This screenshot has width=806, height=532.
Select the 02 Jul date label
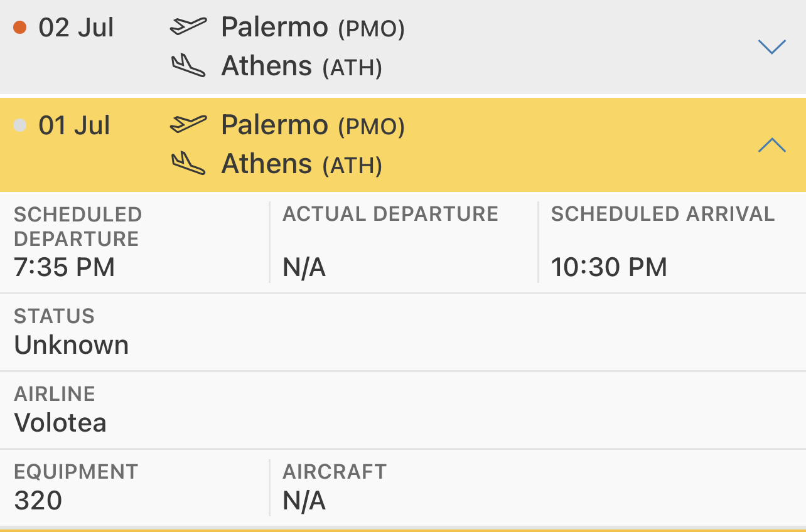coord(76,28)
